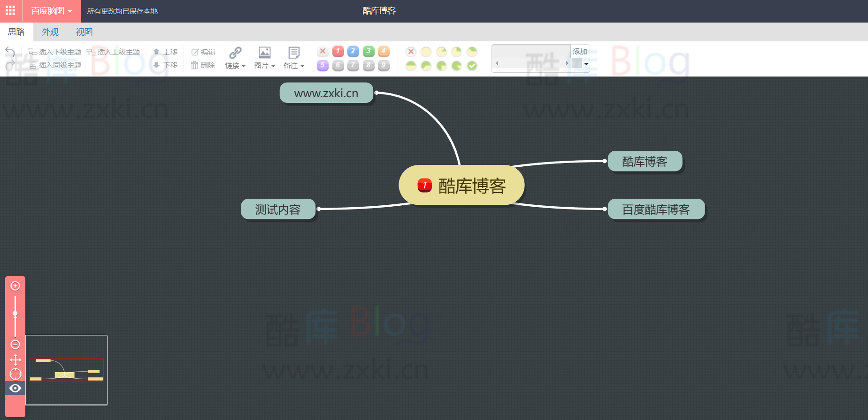Click the navigator minimap thumbnail
Image resolution: width=868 pixels, height=420 pixels.
coord(67,370)
